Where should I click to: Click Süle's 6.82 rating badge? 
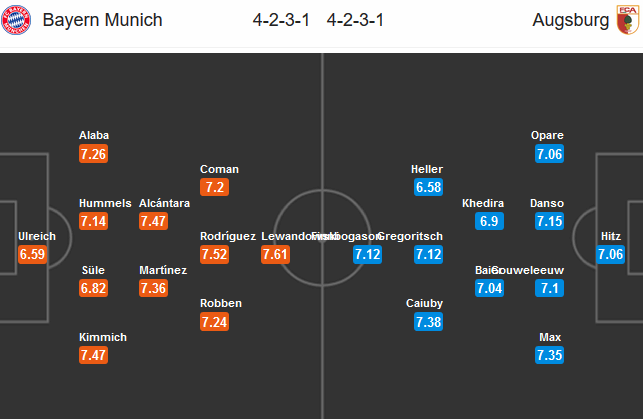pyautogui.click(x=93, y=288)
